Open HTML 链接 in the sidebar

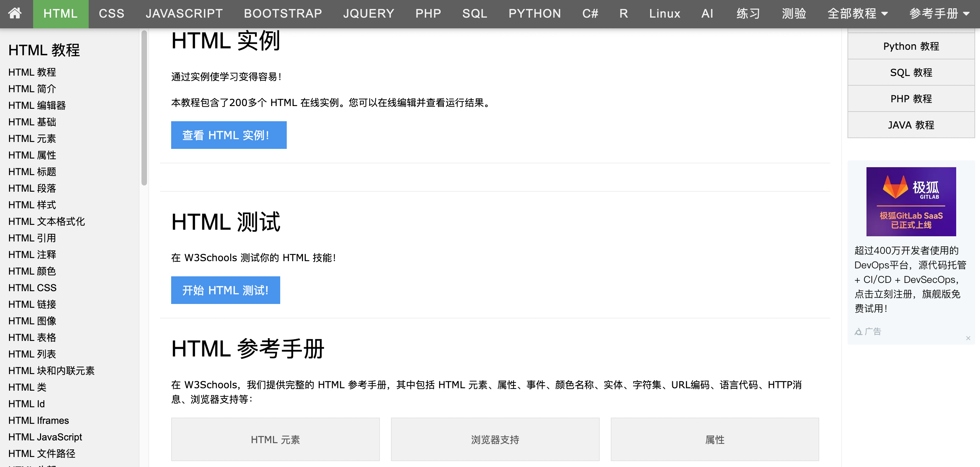[32, 304]
